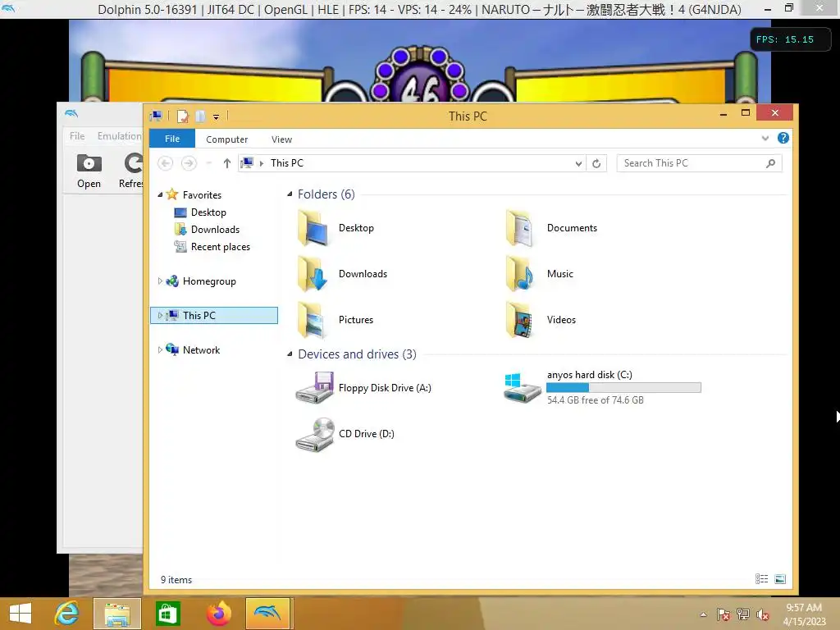Click the Action Center flag tray icon
Viewport: 840px width, 630px height.
724,614
